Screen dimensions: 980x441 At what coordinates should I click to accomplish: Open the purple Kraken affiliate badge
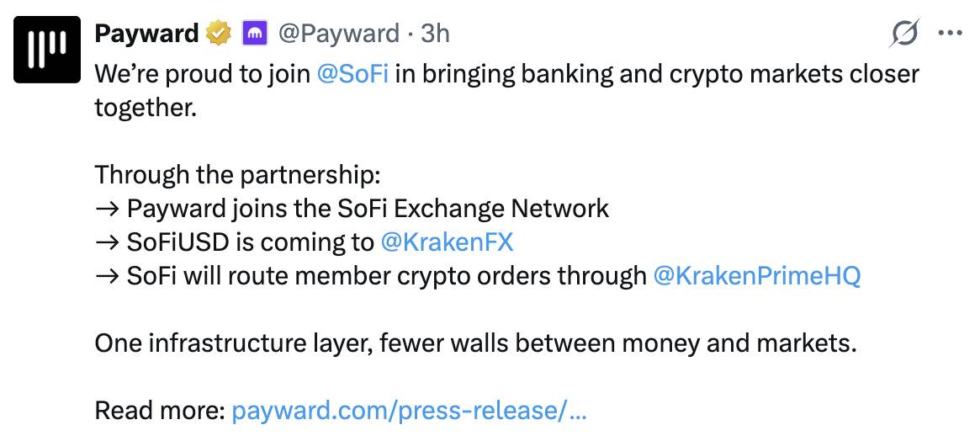pos(254,34)
